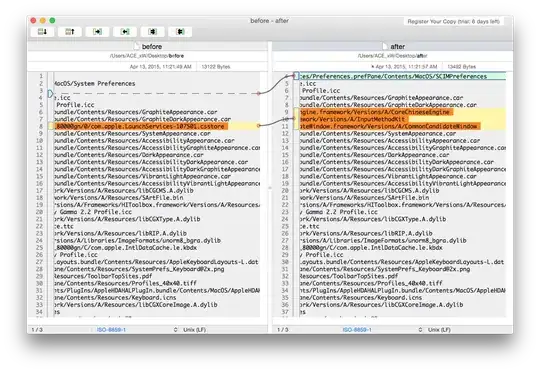Click the left pane's Apr 13 2015 11:21:49 AM timestamp
The image size is (540, 372).
tap(160, 66)
